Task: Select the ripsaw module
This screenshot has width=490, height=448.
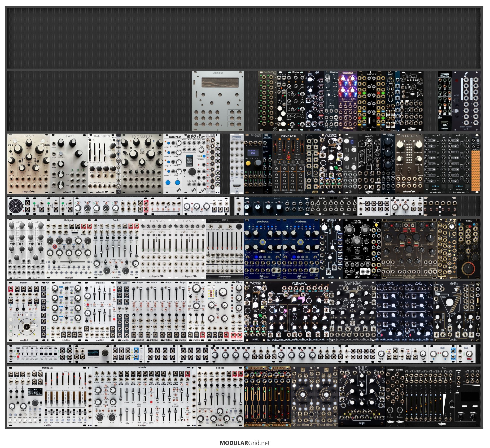Action: [350, 164]
